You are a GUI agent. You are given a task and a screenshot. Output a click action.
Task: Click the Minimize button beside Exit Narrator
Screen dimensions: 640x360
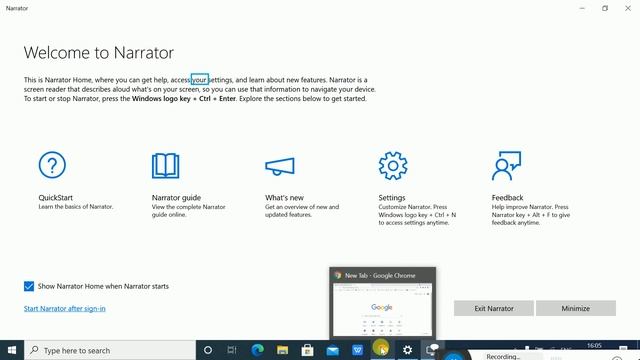point(576,309)
